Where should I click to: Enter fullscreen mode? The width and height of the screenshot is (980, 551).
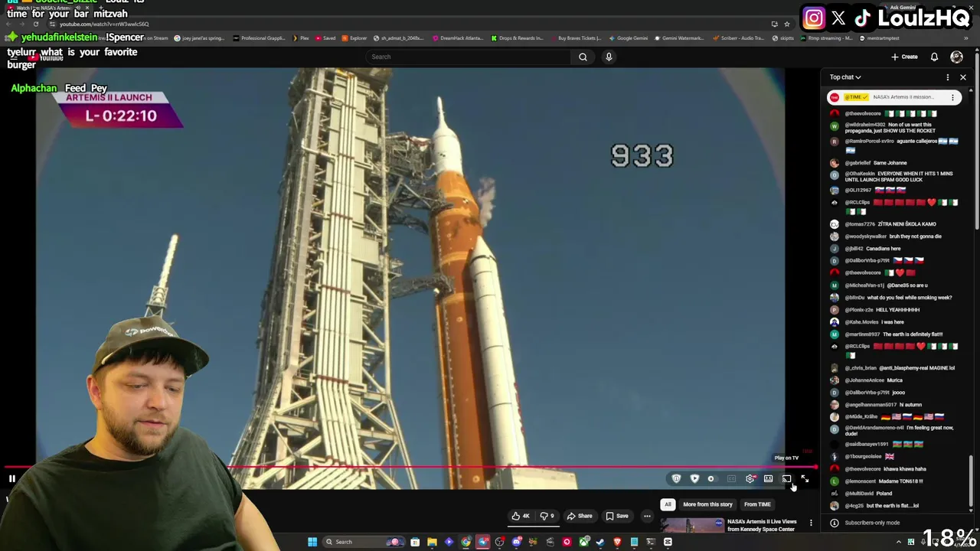tap(805, 479)
